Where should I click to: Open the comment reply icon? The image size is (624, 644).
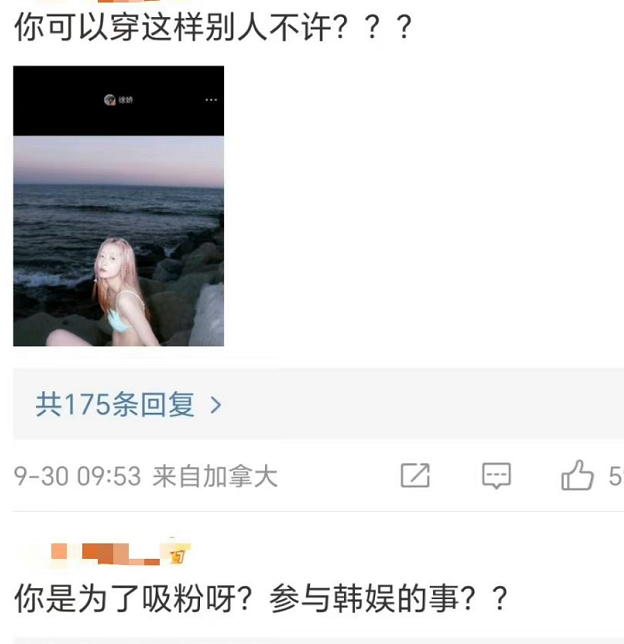(x=496, y=476)
